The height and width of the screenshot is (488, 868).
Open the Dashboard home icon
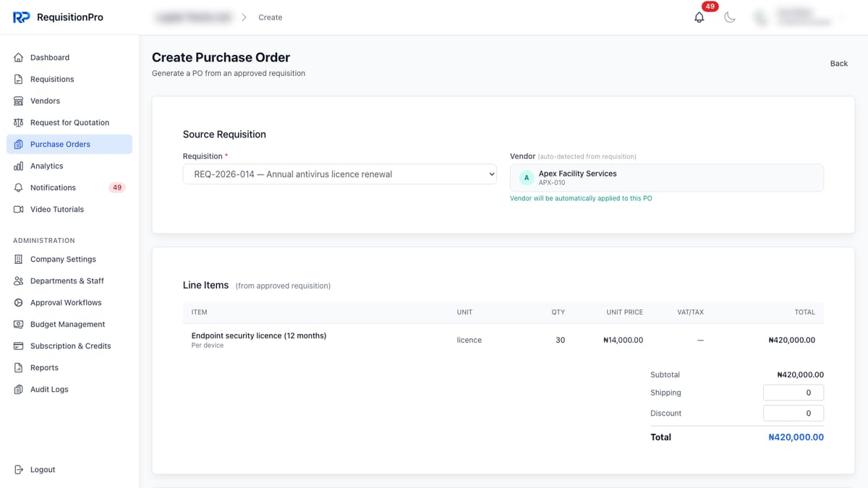19,58
